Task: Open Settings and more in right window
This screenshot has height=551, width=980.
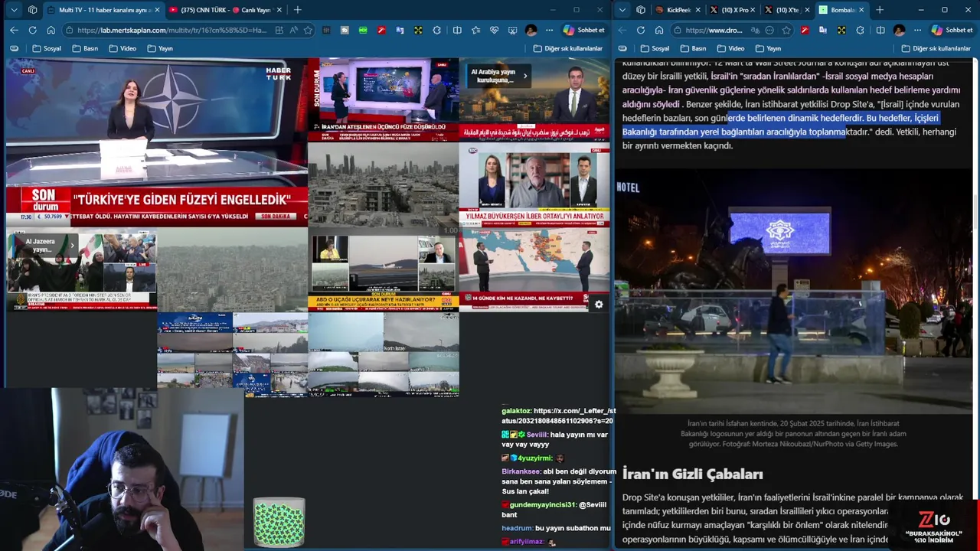Action: [917, 30]
